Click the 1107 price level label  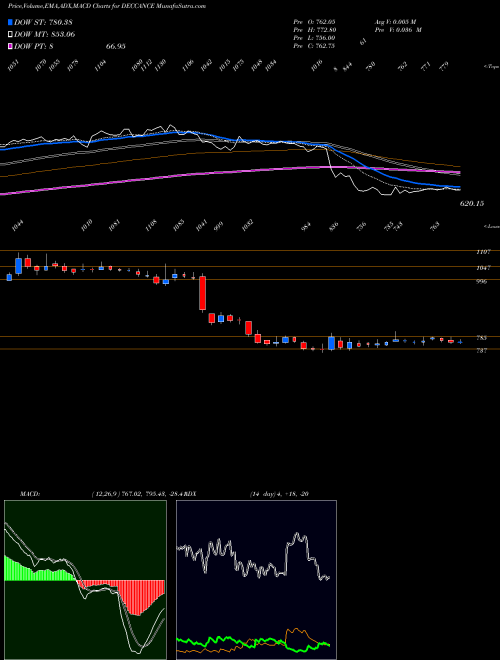483,252
